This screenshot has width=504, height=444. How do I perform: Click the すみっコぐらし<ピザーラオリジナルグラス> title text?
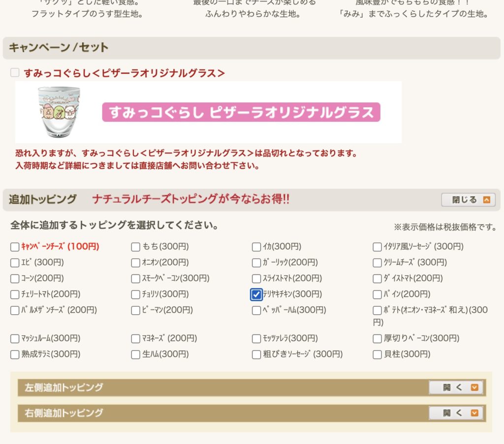[x=124, y=73]
